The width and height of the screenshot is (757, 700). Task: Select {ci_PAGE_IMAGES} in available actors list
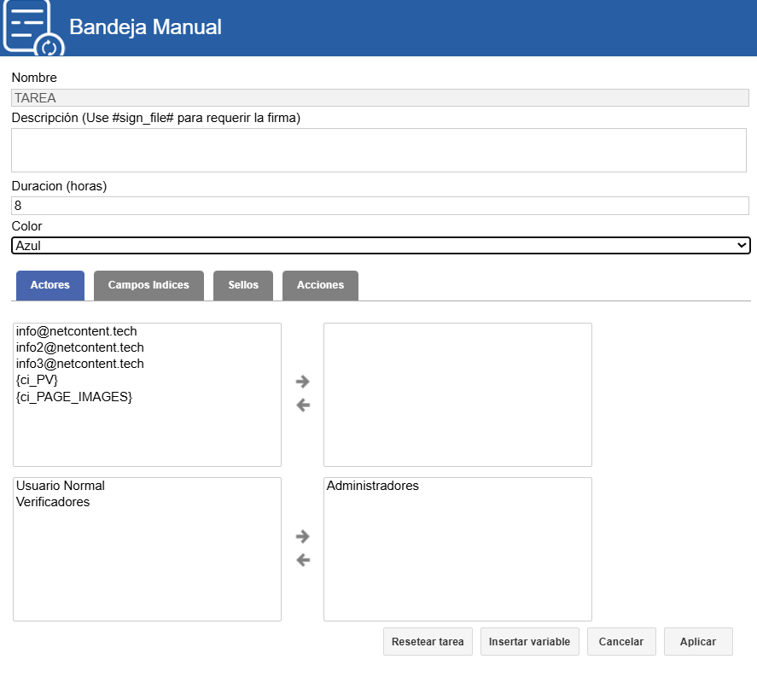tap(74, 397)
